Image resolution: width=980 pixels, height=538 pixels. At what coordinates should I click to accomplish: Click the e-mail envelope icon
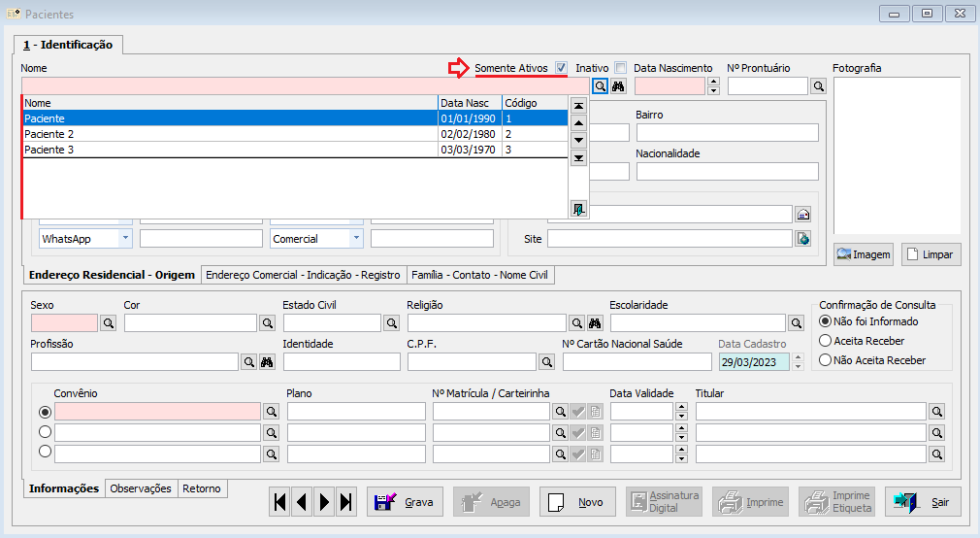point(803,215)
